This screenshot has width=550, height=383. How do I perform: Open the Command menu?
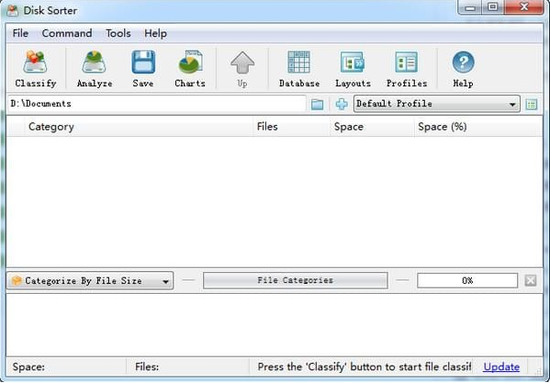coord(67,33)
